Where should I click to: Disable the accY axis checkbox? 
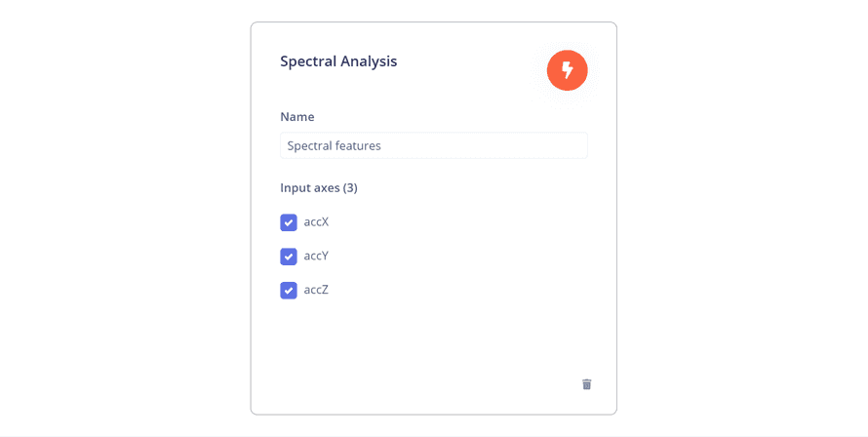(x=289, y=257)
